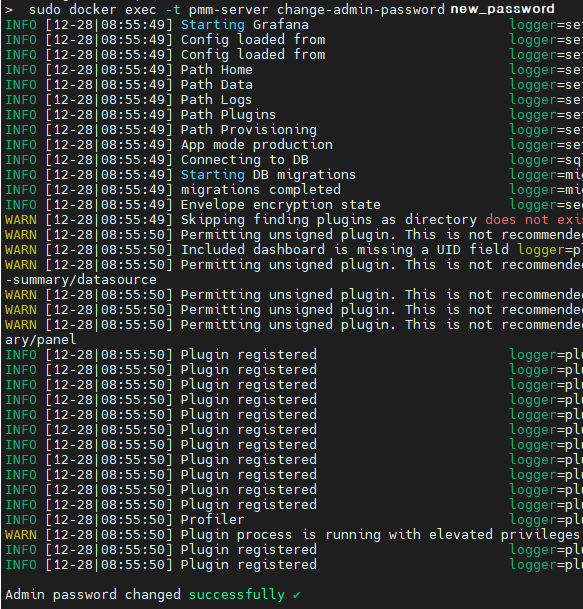Click the Starting Grafana log message
The height and width of the screenshot is (609, 583).
click(245, 25)
